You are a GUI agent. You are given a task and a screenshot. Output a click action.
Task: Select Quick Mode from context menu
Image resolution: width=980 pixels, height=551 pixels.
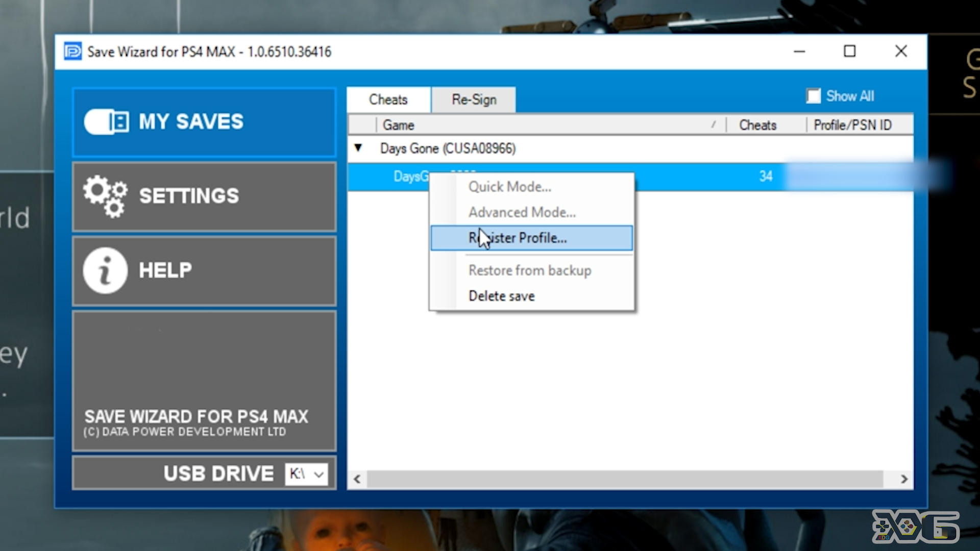tap(510, 186)
